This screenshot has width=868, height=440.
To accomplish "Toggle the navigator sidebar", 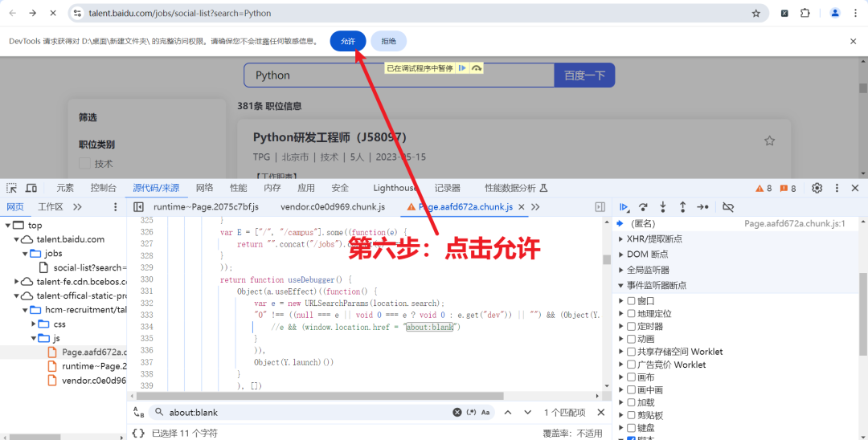I will 138,206.
